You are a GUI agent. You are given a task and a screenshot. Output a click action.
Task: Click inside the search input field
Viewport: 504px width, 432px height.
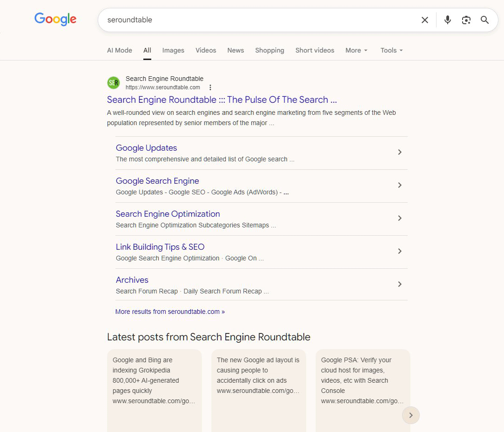pos(256,20)
